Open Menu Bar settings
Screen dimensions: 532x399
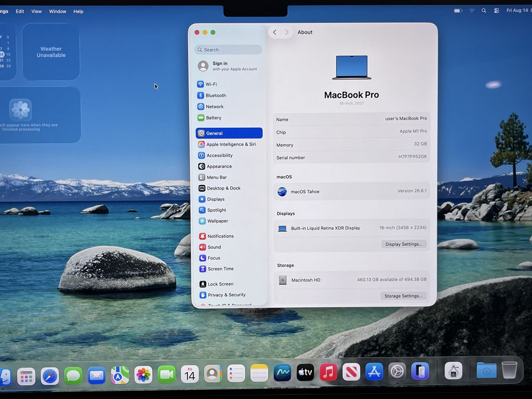coord(229,177)
